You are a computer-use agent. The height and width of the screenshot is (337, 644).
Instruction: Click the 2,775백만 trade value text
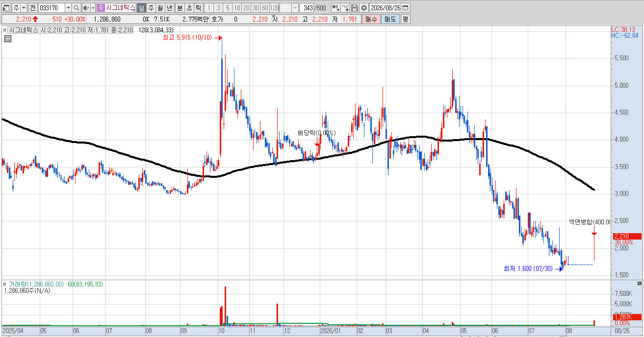tap(195, 19)
